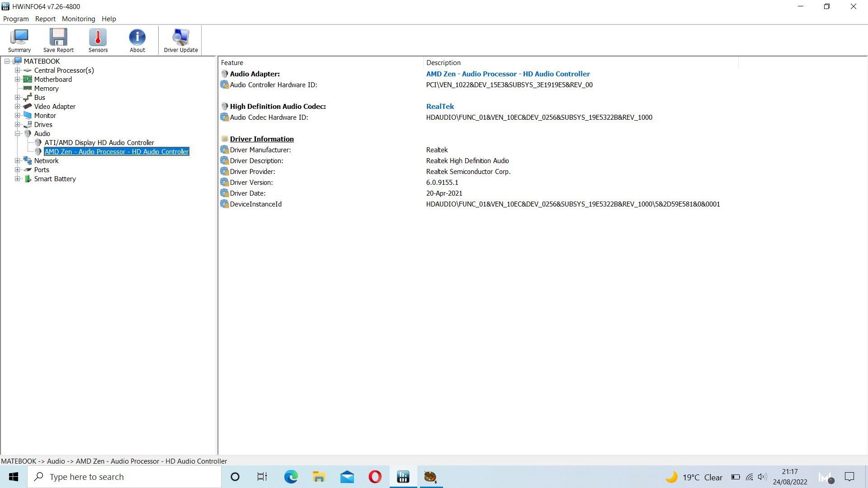Click the driver date 20-Apr-2021 value
The height and width of the screenshot is (488, 868).
[x=444, y=193]
